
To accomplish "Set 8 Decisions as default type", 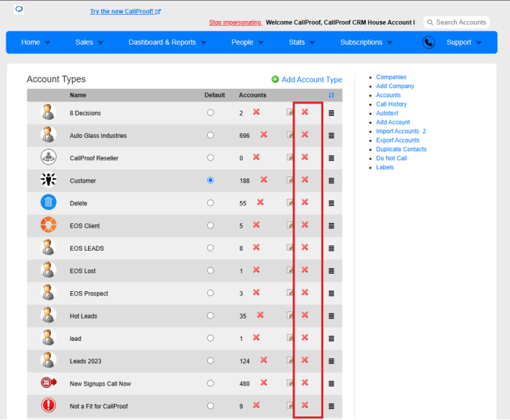I will pyautogui.click(x=211, y=113).
